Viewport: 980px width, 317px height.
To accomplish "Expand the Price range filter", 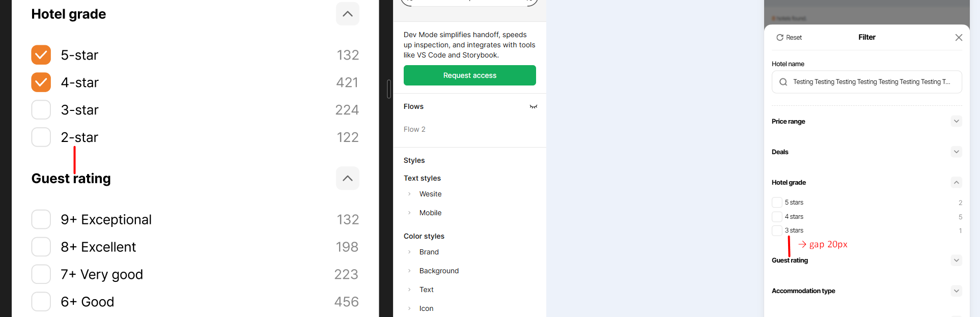I will click(956, 121).
